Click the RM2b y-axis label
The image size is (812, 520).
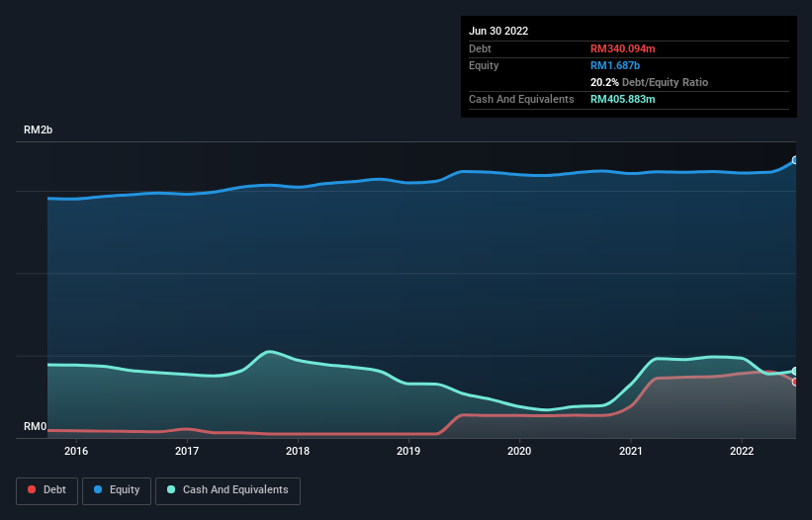(x=38, y=130)
